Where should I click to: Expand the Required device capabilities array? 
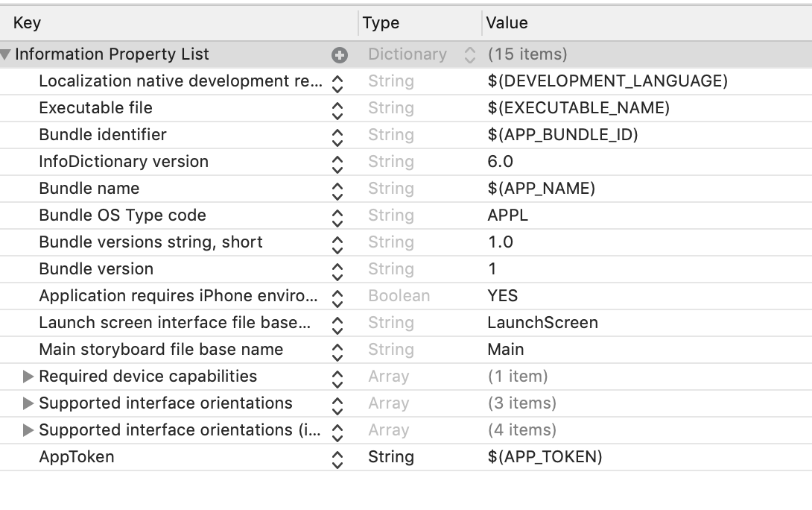click(x=28, y=377)
